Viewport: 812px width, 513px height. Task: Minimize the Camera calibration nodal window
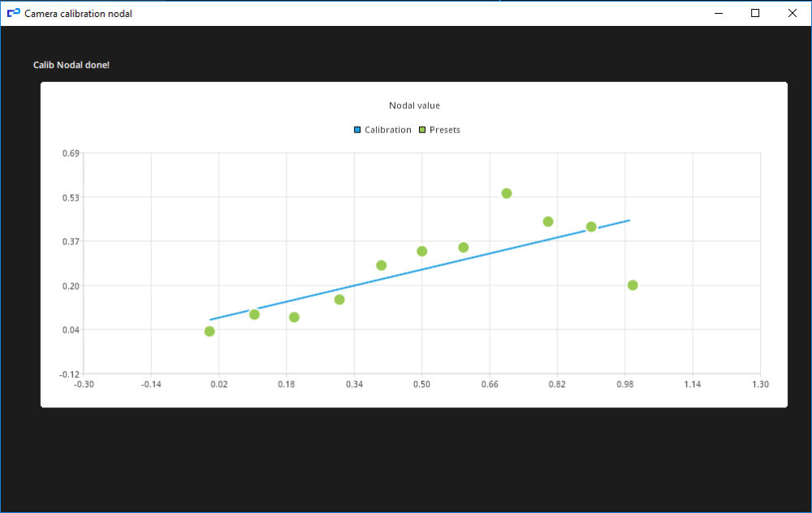(x=719, y=14)
